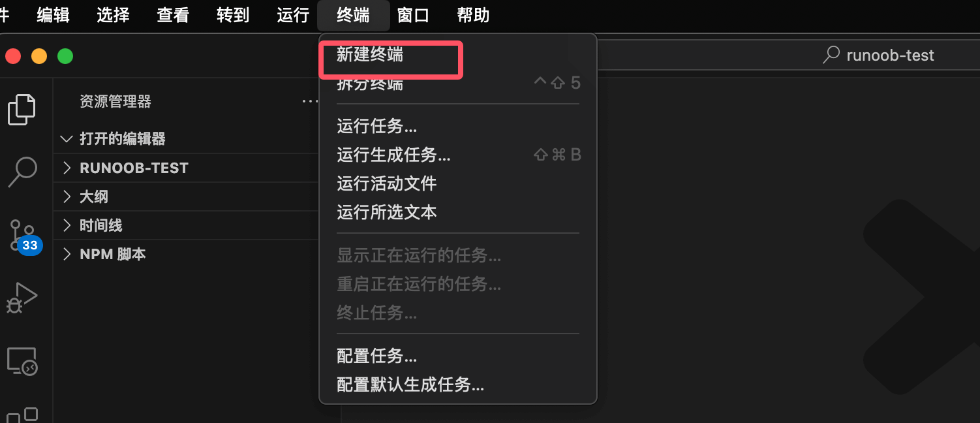
Task: Open Run and Debug icon in activity bar
Action: pyautogui.click(x=22, y=298)
